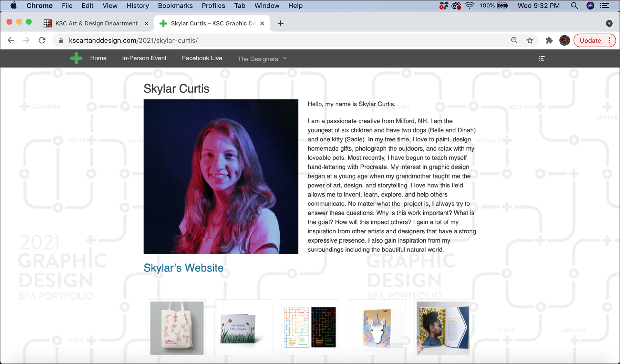620x364 pixels.
Task: Open the View menu
Action: [110, 5]
